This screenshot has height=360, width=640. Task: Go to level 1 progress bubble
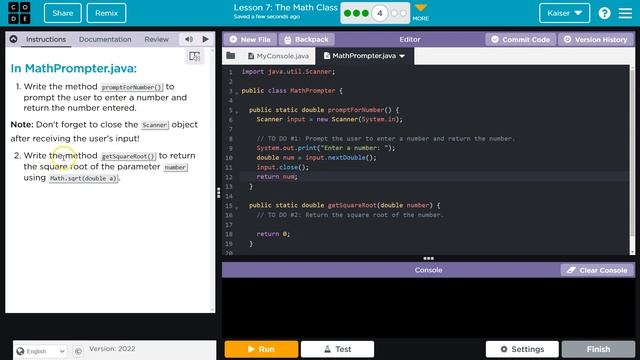click(348, 13)
